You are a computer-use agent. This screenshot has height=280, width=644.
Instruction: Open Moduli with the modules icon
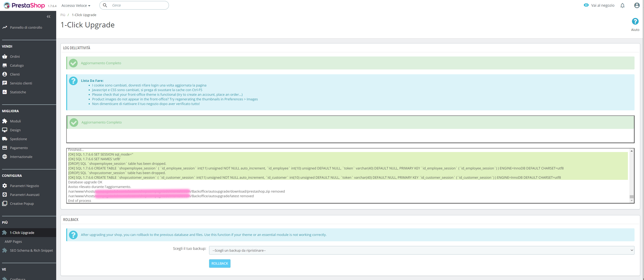pos(5,121)
